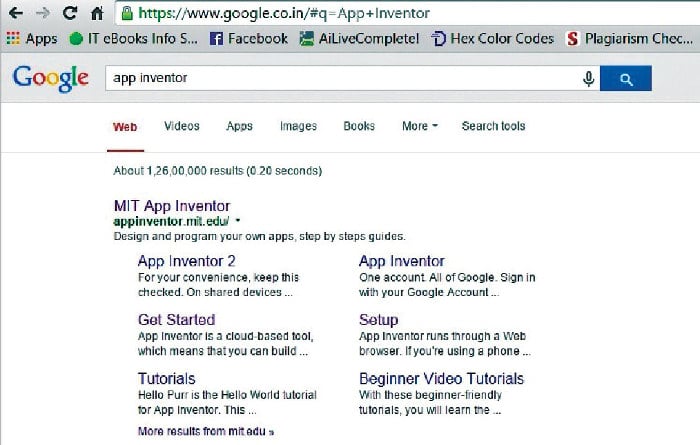Select the Videos search tab
Screen dimensions: 700x445
181,126
